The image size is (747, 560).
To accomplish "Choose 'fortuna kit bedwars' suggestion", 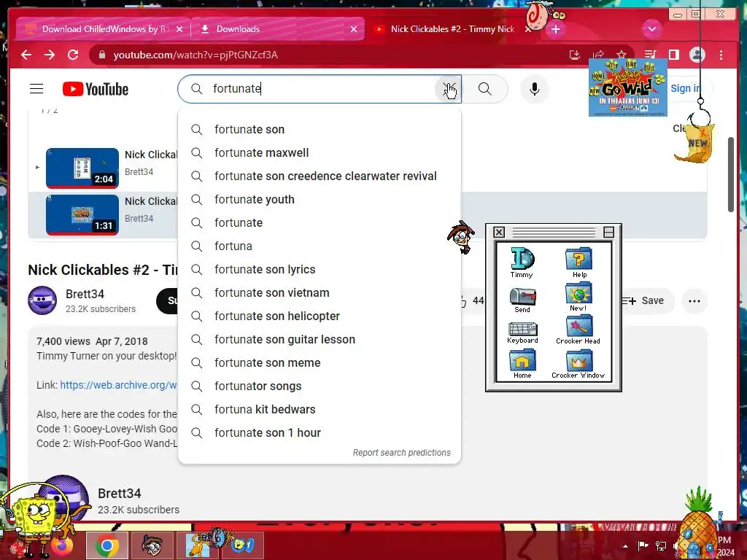I will 320,410.
